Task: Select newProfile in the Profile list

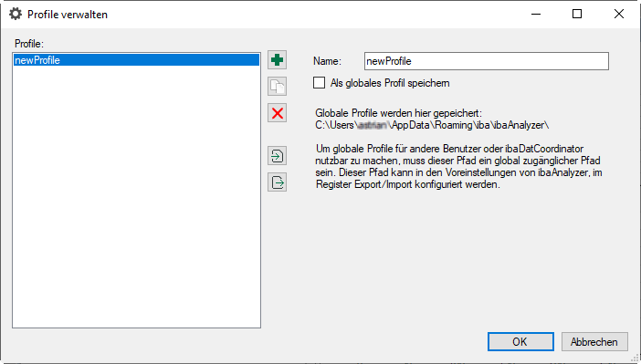Action: (x=136, y=60)
